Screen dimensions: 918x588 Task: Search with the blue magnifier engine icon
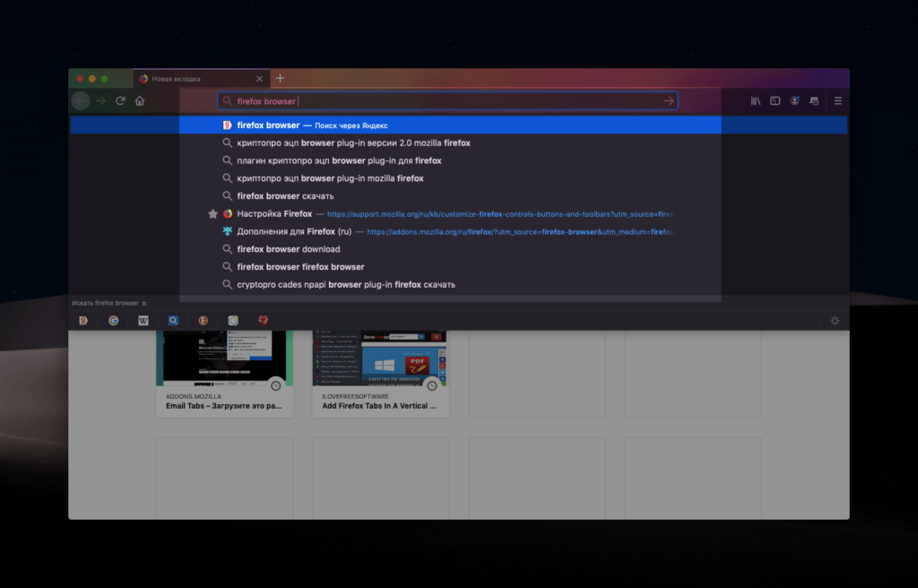point(173,320)
